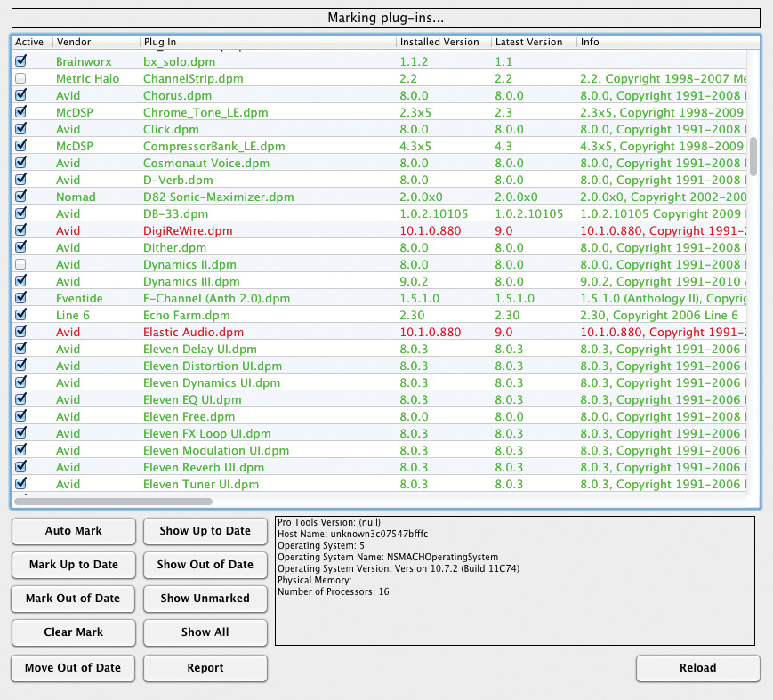The height and width of the screenshot is (700, 773).
Task: Select Eleven Modulation UI.dpm plug-in name
Action: click(216, 450)
